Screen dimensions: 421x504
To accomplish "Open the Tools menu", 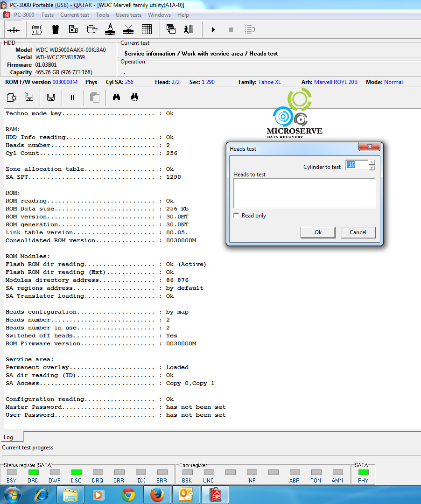I will click(103, 15).
